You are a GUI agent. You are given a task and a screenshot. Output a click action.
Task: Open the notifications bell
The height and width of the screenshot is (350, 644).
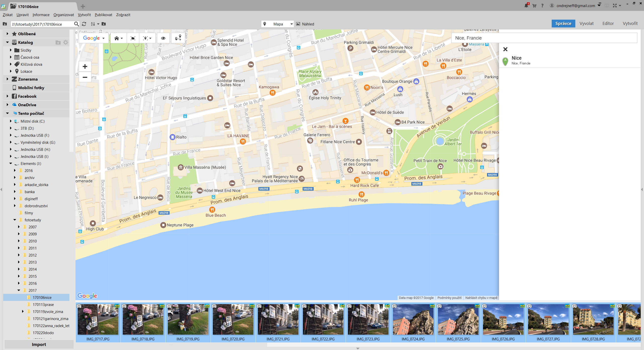tap(526, 5)
